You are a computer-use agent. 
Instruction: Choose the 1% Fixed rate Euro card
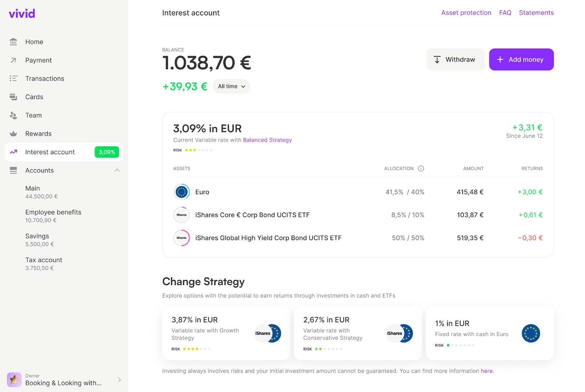point(490,333)
